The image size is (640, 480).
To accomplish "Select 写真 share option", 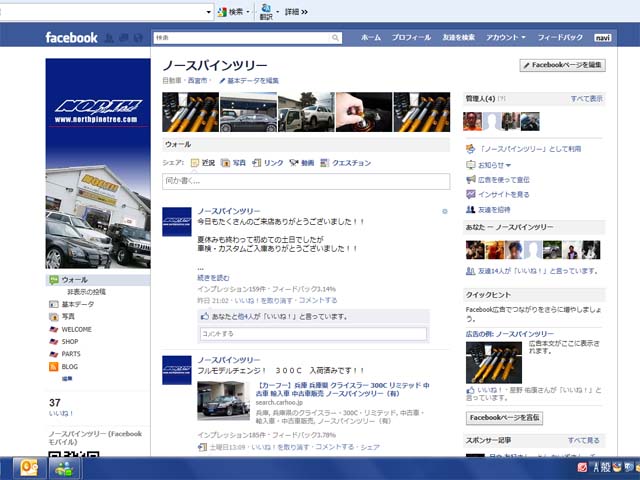I will click(233, 163).
